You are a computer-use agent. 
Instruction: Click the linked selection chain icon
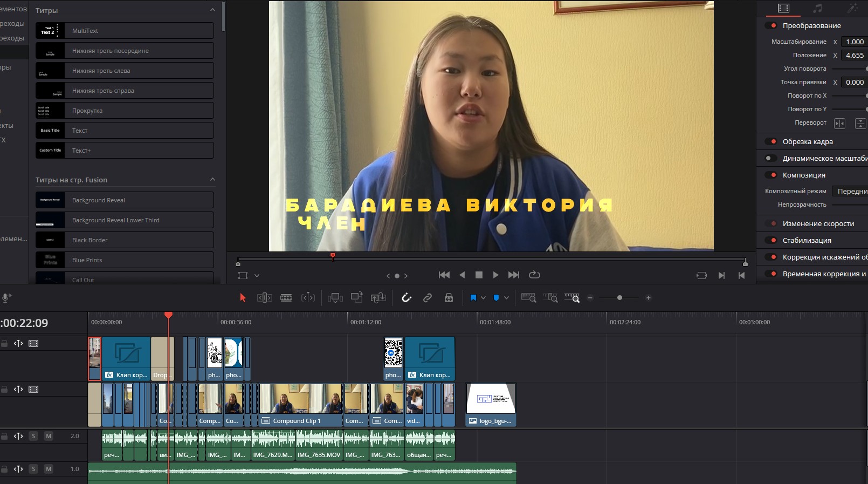[428, 298]
